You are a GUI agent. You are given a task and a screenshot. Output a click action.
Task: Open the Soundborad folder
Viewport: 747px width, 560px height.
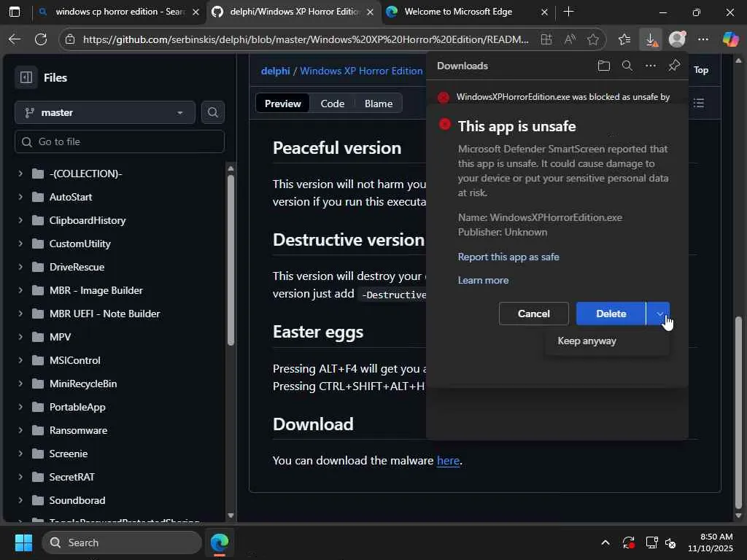coord(77,500)
